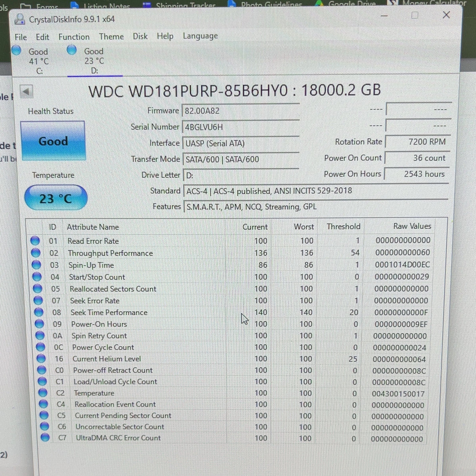Click the status dot for Reallocated Sectors Count
This screenshot has height=476, width=476.
coord(38,288)
